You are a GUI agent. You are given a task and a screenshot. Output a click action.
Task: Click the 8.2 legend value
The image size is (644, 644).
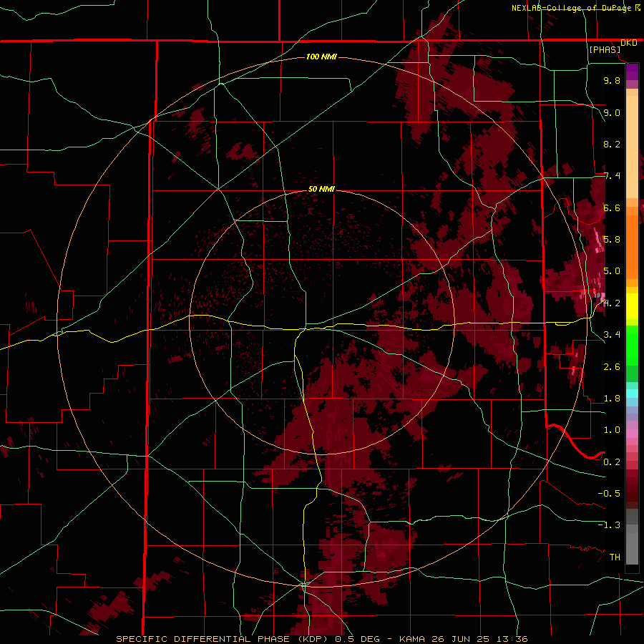click(x=612, y=144)
